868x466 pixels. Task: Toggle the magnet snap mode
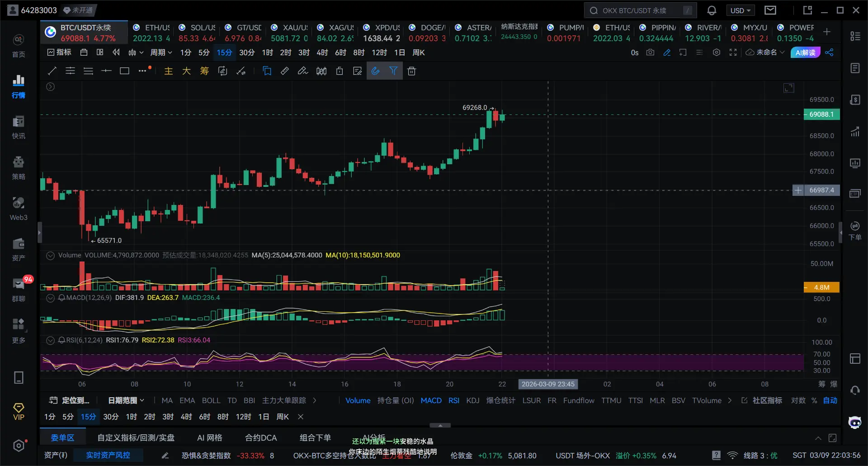point(375,71)
